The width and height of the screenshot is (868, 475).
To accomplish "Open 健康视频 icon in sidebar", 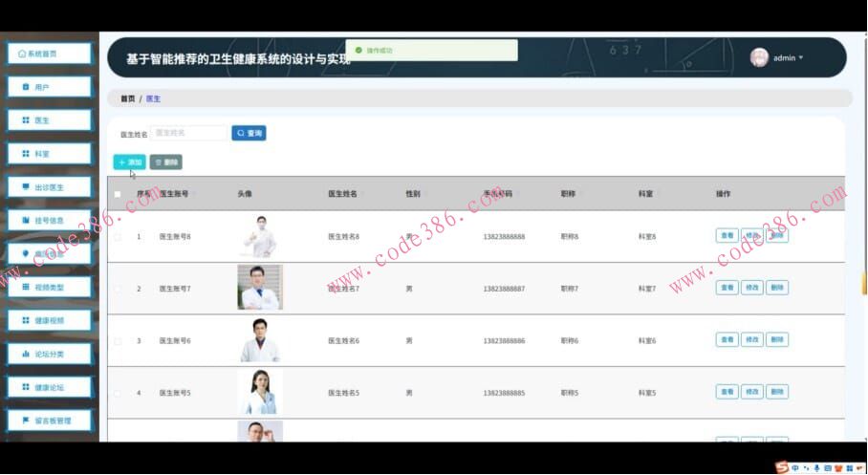I will click(26, 320).
